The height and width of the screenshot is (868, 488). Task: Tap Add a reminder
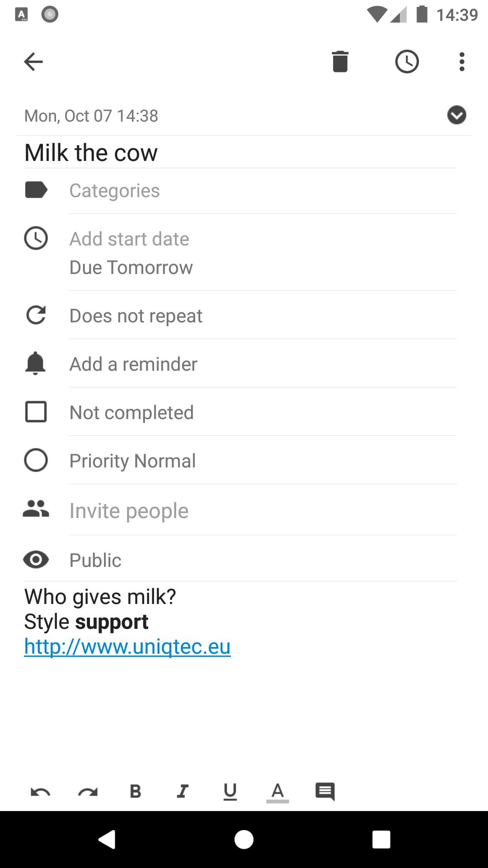point(133,364)
